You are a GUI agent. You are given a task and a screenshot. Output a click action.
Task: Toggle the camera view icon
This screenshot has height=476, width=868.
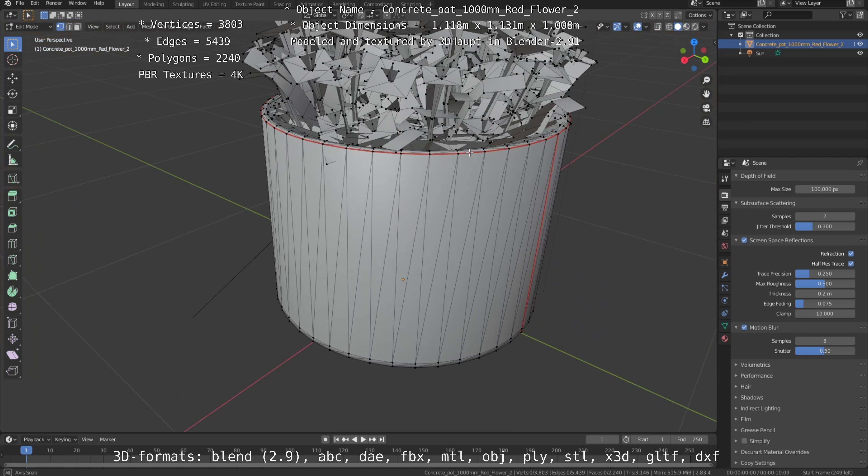[706, 108]
